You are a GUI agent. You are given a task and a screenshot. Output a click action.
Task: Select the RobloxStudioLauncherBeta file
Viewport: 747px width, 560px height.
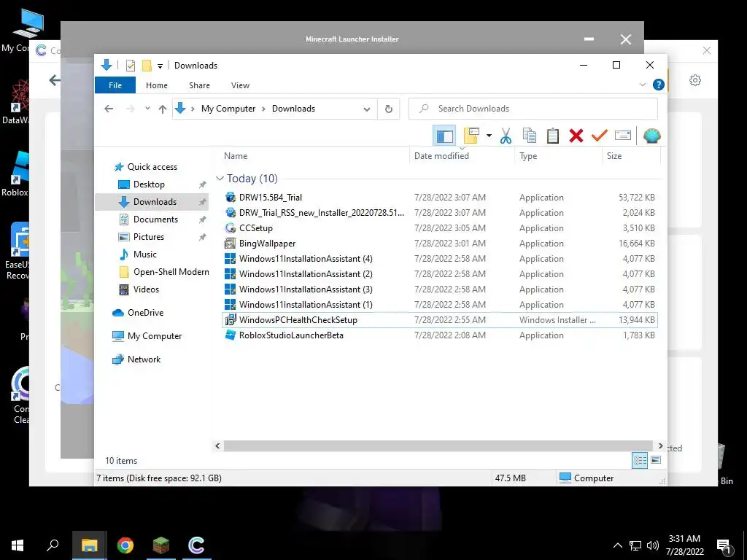[440, 335]
